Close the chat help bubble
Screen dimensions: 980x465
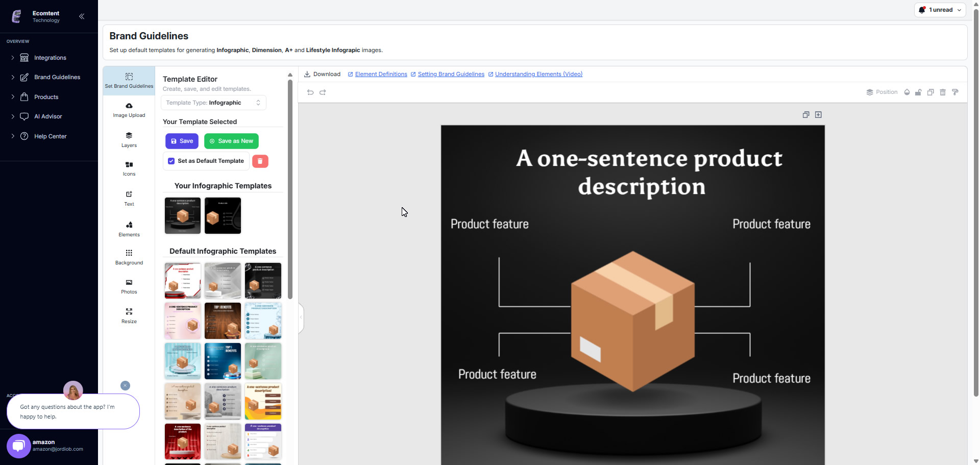125,385
